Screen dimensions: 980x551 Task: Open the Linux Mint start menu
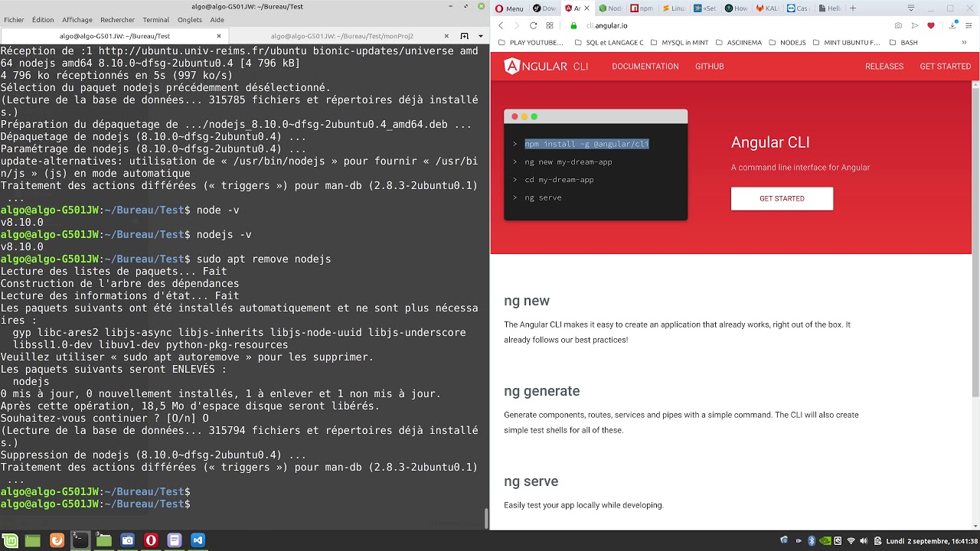tap(9, 540)
